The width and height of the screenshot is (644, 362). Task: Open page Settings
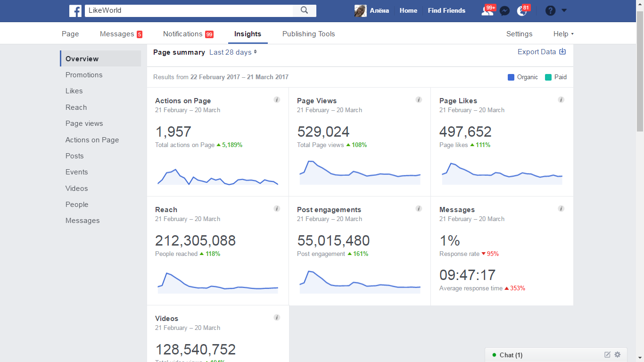[520, 34]
